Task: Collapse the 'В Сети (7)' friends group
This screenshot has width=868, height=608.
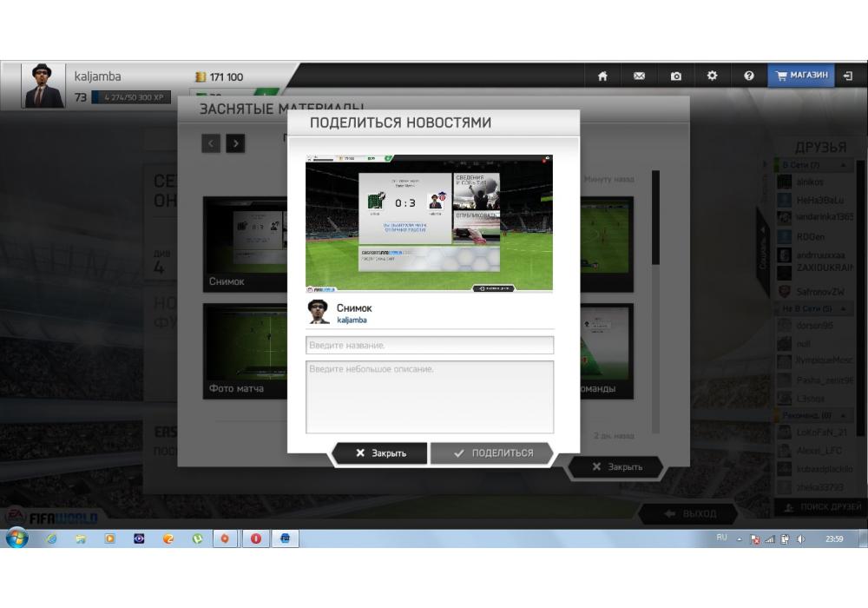Action: click(x=843, y=165)
